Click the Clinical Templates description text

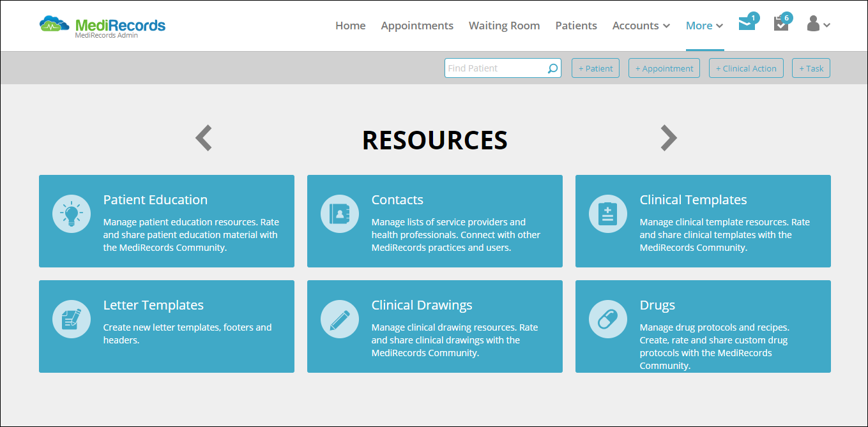[x=725, y=235]
